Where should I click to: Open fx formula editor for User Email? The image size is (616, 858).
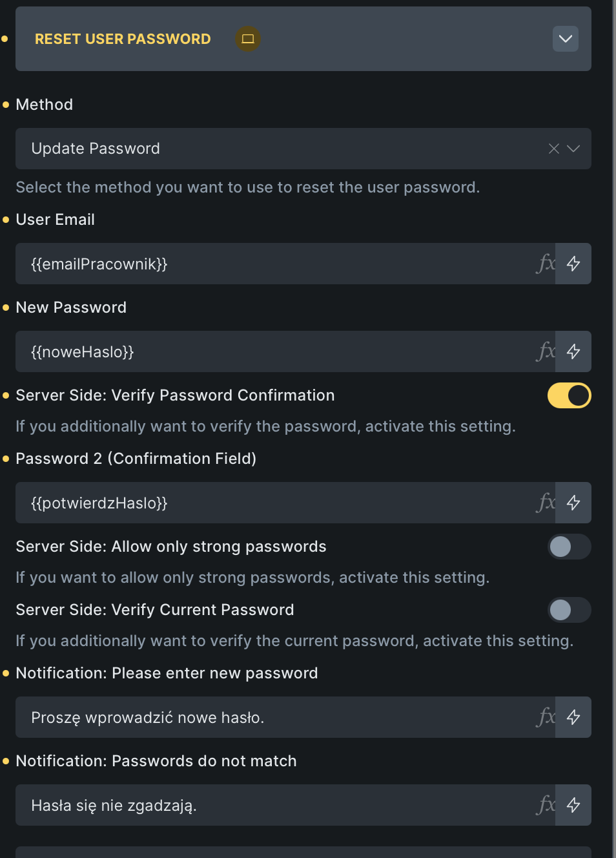546,264
